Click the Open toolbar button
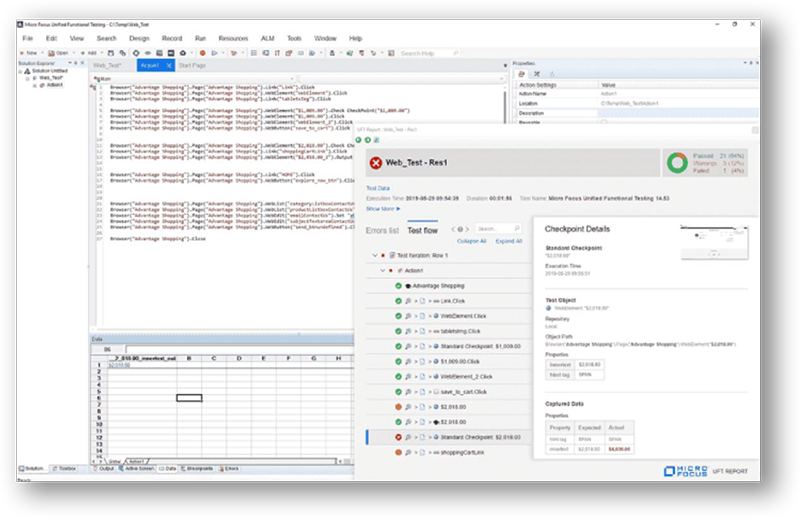This screenshot has height=518, width=800. click(58, 53)
